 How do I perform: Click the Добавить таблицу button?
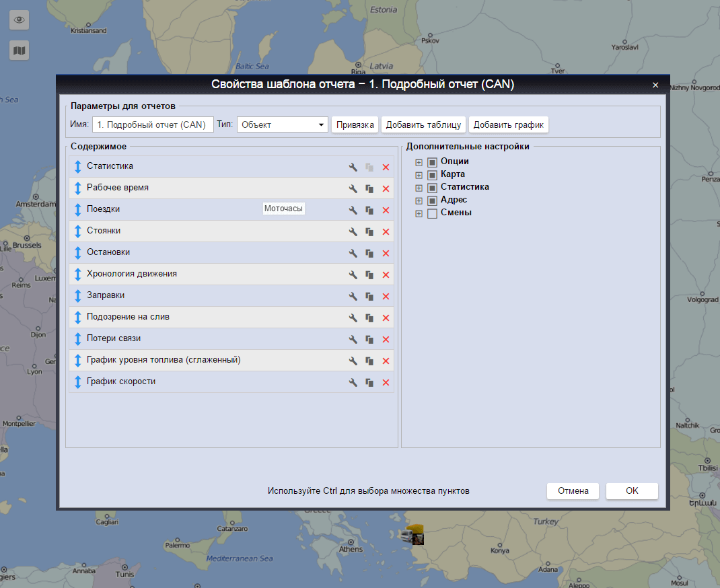[423, 125]
